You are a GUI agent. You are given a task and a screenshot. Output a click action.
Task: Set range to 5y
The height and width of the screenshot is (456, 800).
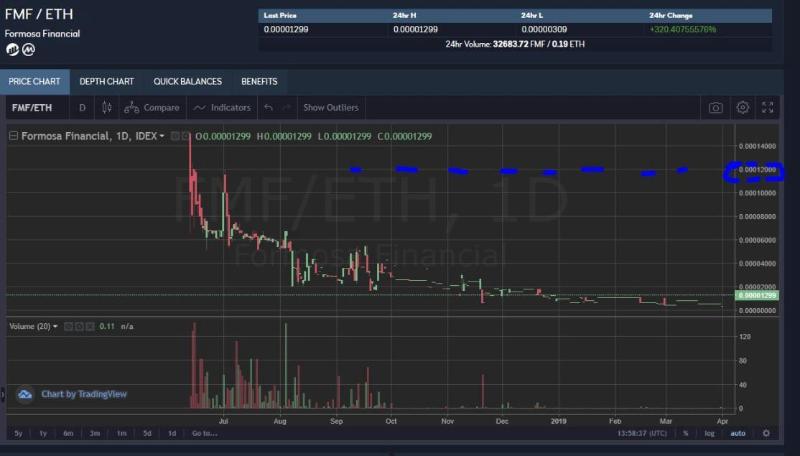pyautogui.click(x=18, y=433)
